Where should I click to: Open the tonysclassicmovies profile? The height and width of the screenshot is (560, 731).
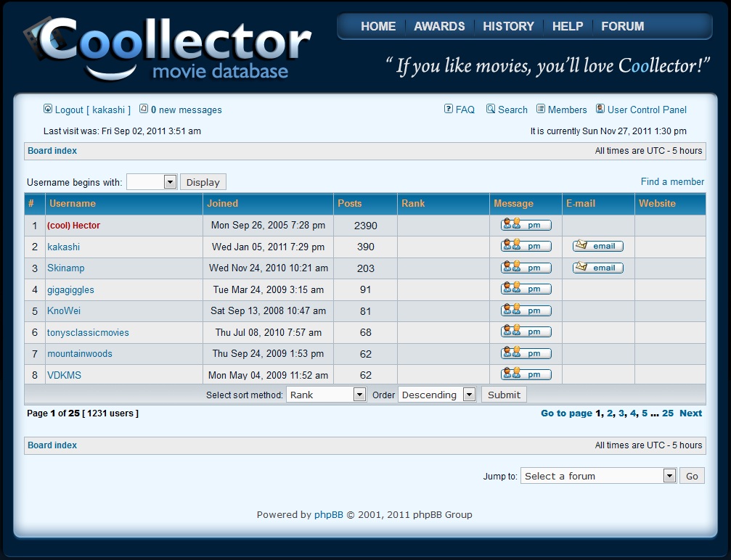tap(88, 333)
